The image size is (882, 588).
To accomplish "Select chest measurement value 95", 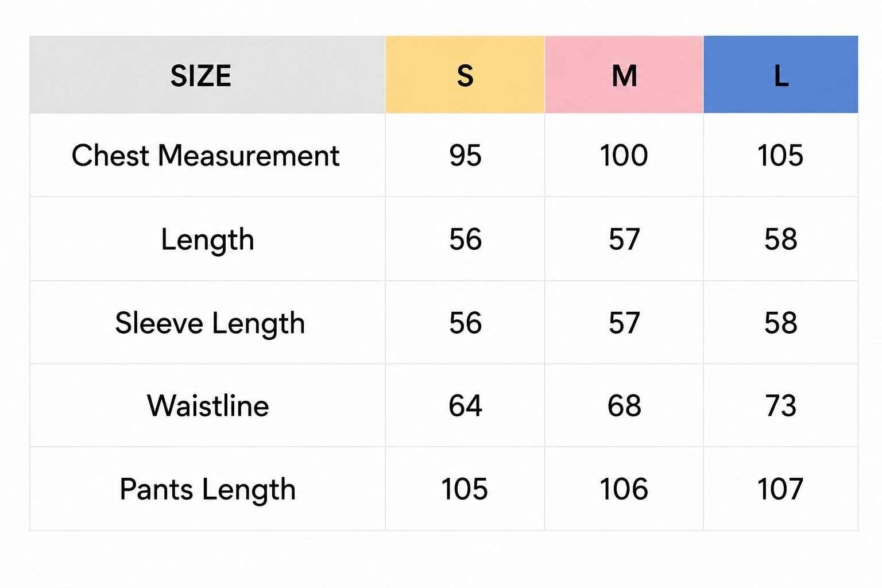I will tap(465, 156).
